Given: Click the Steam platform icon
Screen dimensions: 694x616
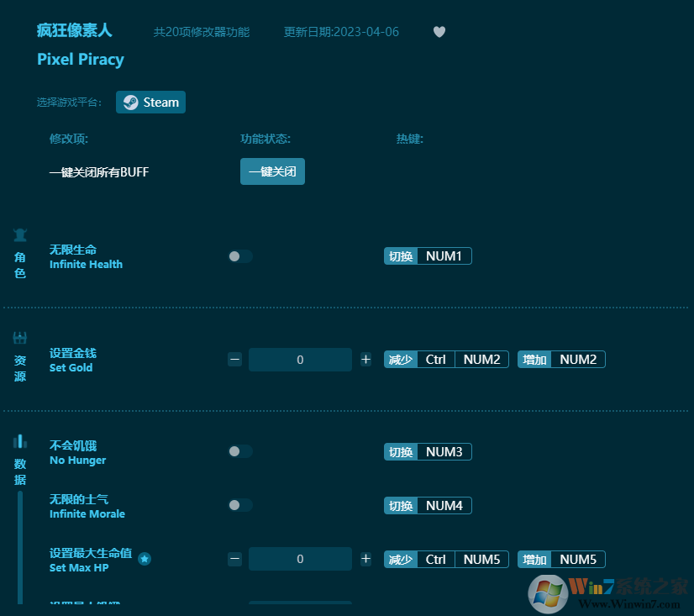Looking at the screenshot, I should click(130, 102).
